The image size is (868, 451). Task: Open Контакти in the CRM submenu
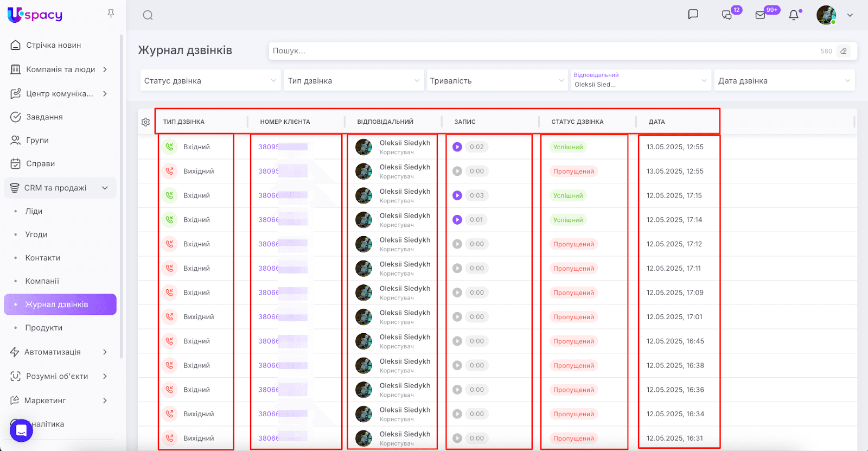pos(42,258)
